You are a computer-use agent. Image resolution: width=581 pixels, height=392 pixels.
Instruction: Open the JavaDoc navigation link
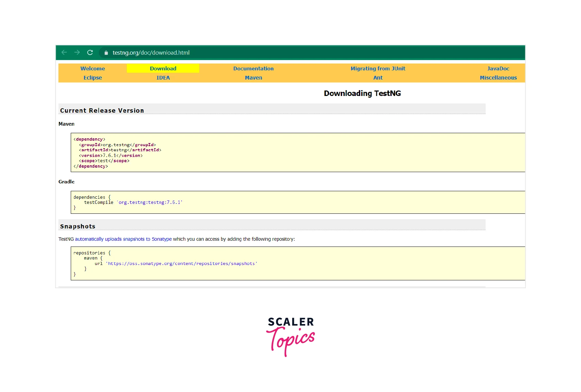point(498,69)
